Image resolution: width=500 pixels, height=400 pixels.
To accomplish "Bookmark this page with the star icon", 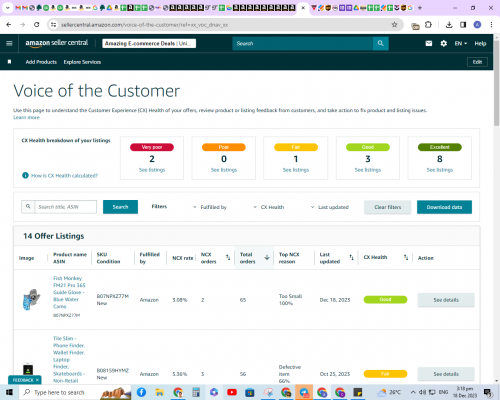I will 394,25.
